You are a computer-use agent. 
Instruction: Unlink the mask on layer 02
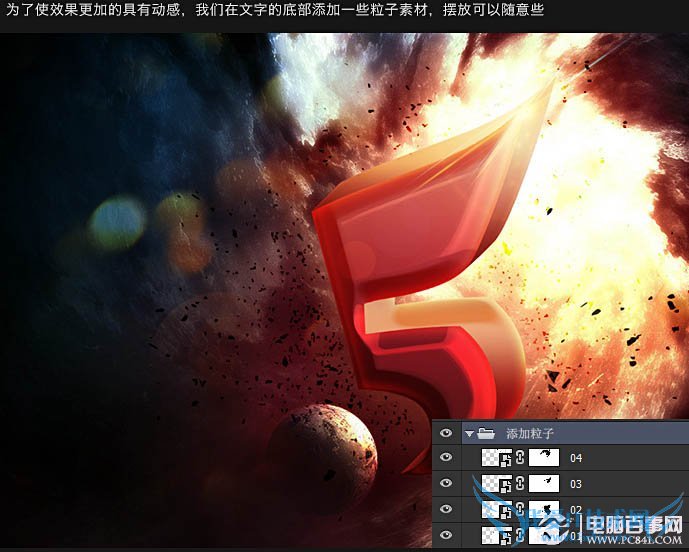520,509
